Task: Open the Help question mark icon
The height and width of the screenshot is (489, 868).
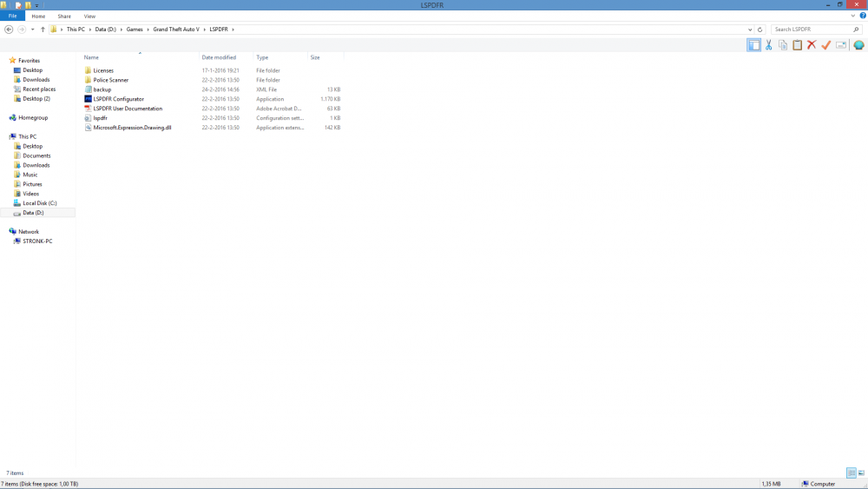Action: tap(863, 16)
